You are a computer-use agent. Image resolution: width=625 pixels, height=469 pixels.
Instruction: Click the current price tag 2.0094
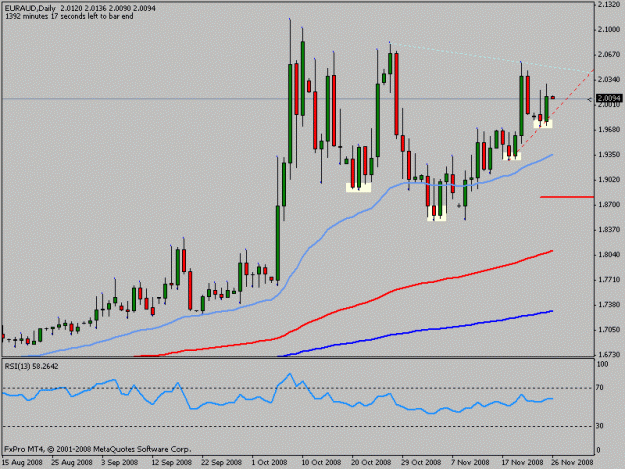609,98
